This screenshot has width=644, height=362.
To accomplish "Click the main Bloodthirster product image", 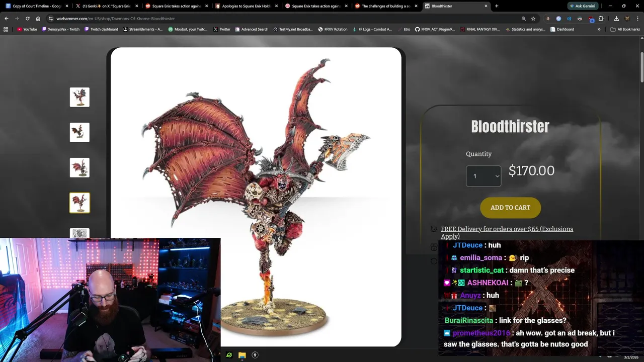I will (x=256, y=197).
